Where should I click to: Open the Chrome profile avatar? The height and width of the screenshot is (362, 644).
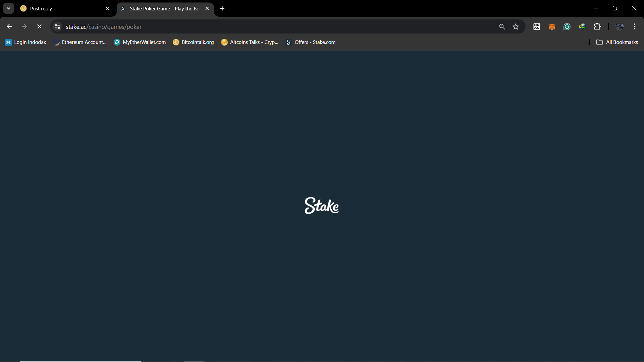(620, 26)
